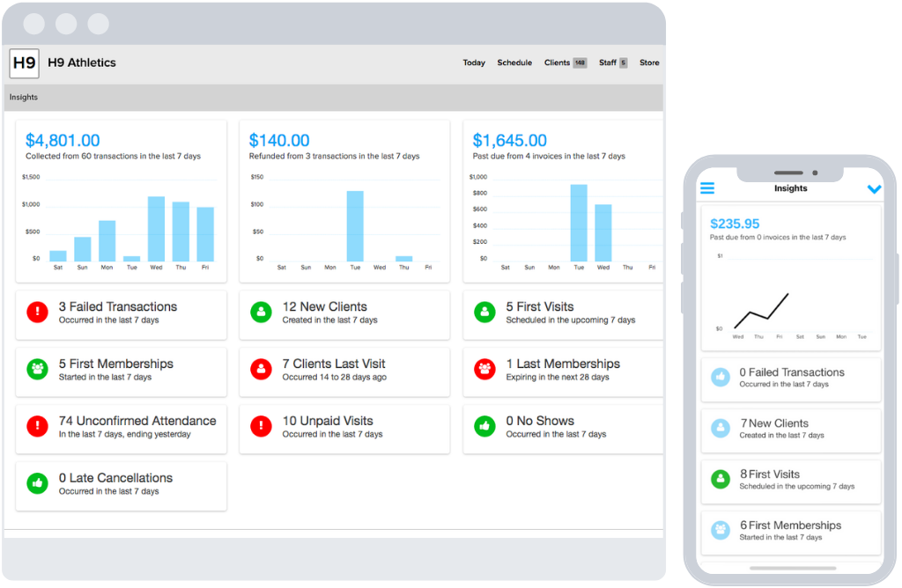The width and height of the screenshot is (902, 588).
Task: Open the hamburger menu on the phone
Action: [x=707, y=188]
